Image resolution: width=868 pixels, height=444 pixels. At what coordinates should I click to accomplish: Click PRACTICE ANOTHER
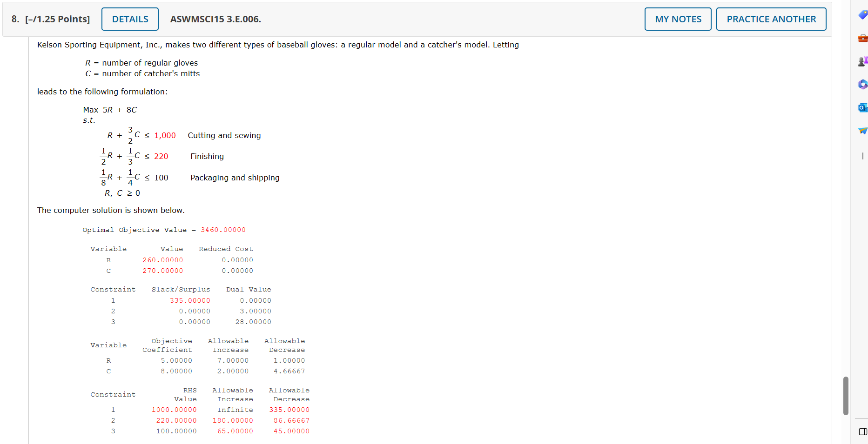(771, 19)
